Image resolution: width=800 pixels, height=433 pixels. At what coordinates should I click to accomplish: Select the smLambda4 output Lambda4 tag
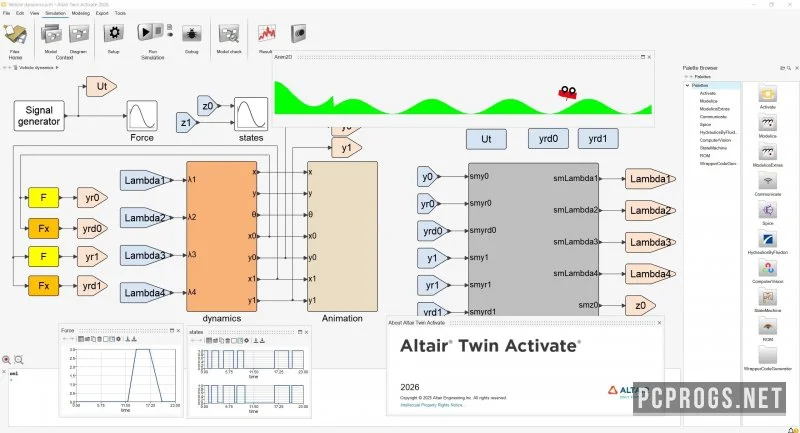650,274
